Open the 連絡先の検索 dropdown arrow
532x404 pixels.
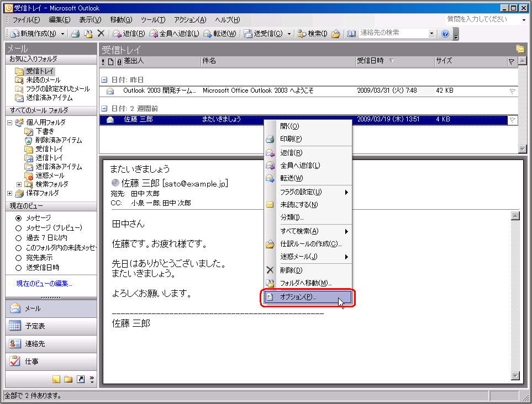(431, 34)
